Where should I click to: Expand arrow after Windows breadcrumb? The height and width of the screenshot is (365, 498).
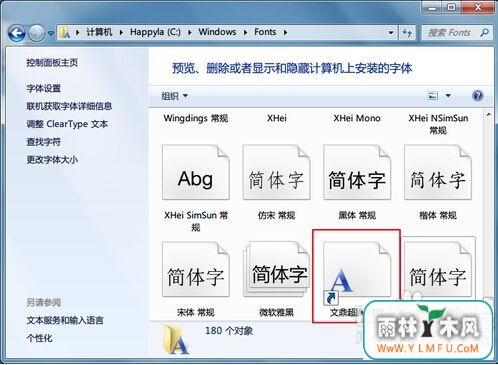tap(245, 32)
